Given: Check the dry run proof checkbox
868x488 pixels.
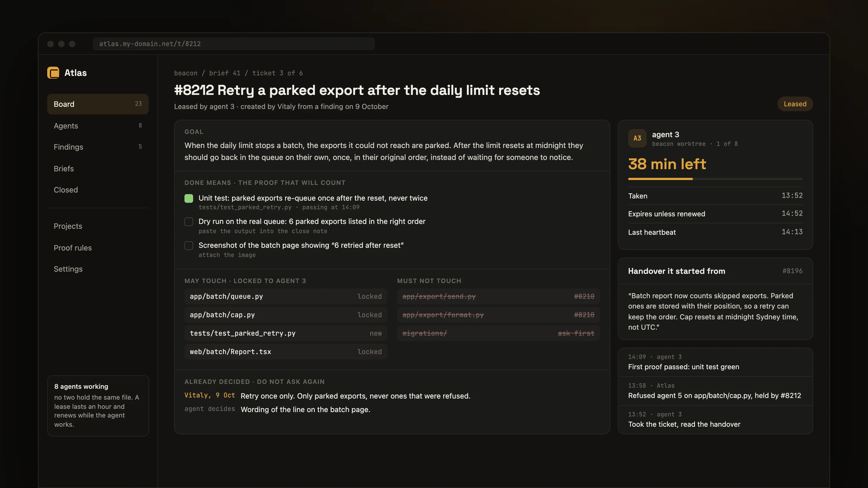Looking at the screenshot, I should tap(189, 221).
